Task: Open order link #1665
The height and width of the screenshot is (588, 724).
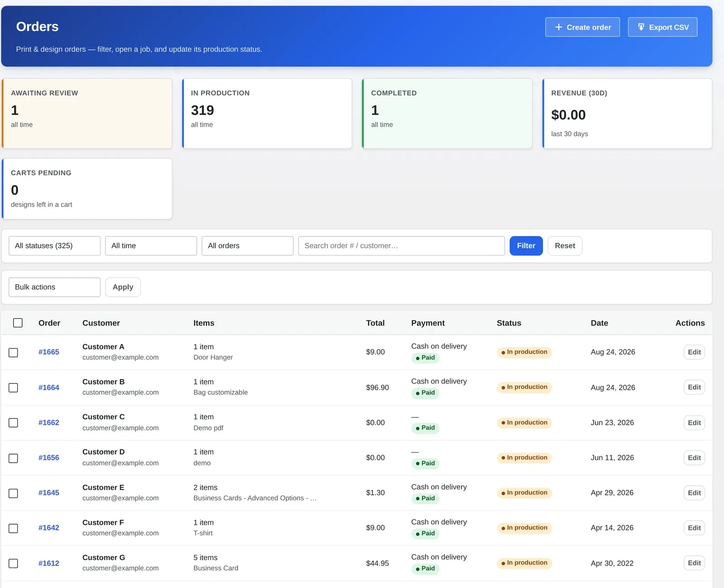Action: pyautogui.click(x=49, y=352)
